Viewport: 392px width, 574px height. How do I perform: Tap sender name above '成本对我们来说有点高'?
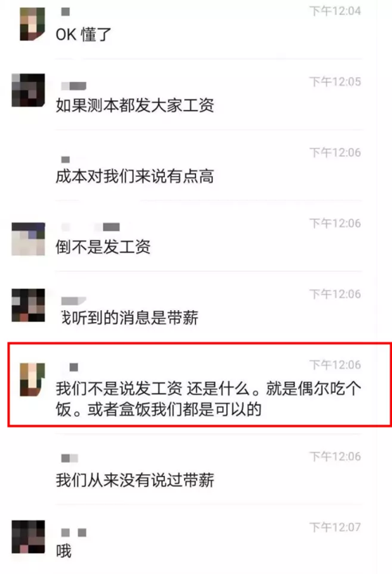(x=65, y=159)
